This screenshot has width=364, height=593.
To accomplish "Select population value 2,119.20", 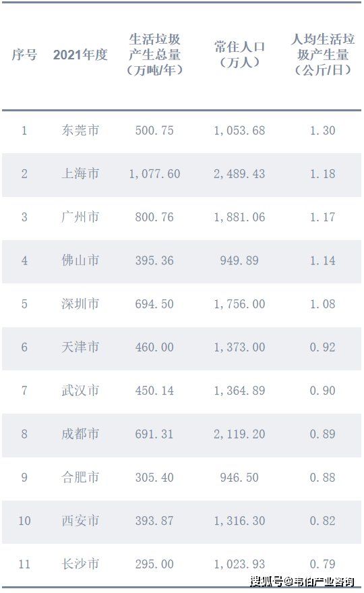I will tap(239, 434).
